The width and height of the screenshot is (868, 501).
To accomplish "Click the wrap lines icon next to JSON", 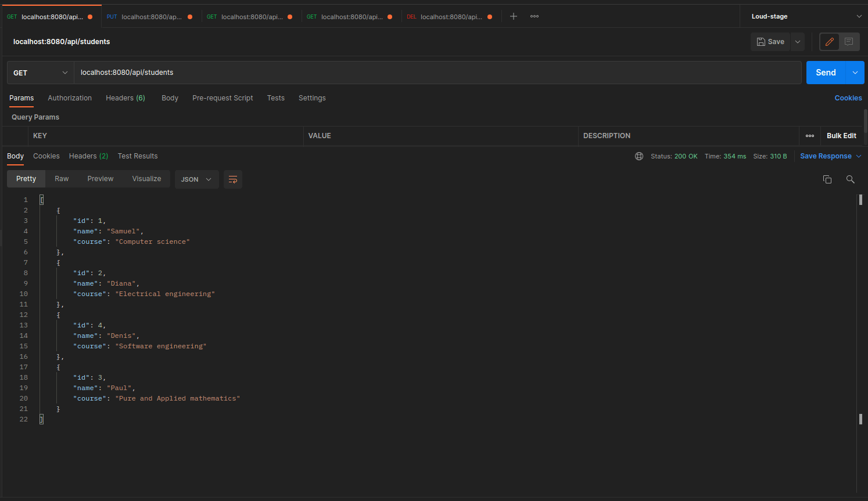I will [233, 179].
